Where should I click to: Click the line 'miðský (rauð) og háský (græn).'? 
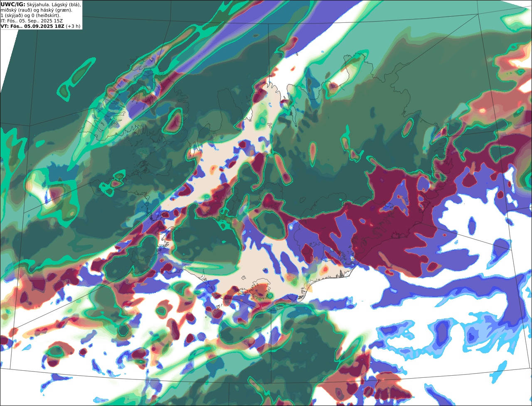point(36,10)
